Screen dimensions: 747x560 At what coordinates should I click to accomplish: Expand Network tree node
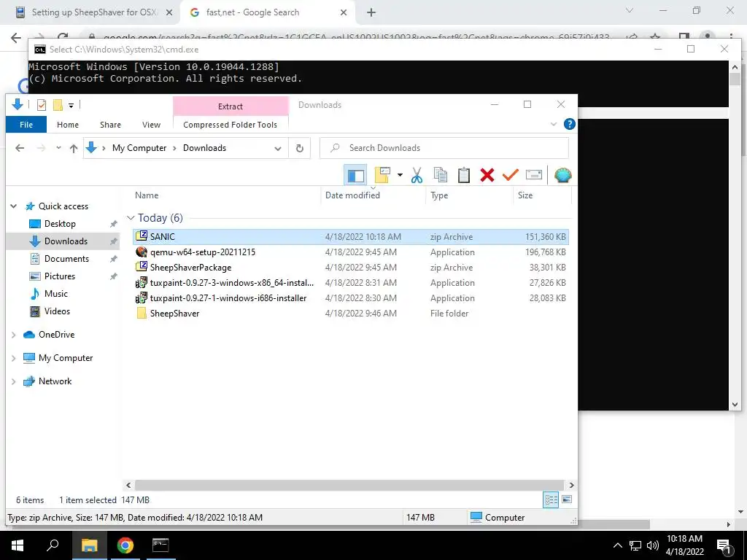coord(13,381)
